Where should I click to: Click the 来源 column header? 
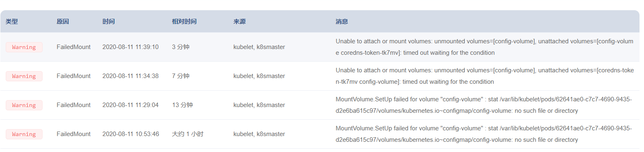(239, 22)
